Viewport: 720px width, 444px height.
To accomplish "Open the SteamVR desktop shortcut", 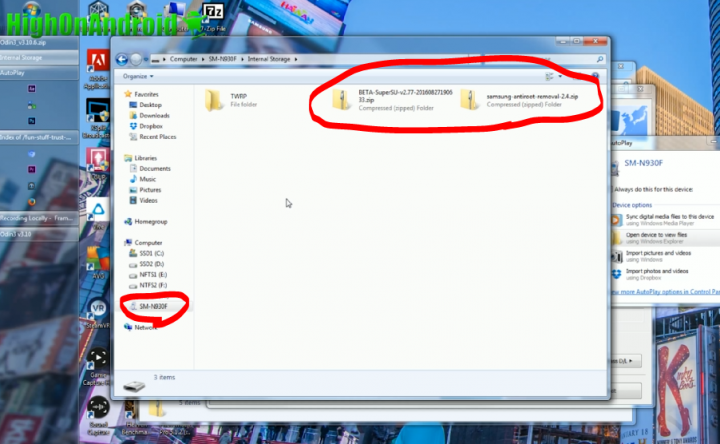I will click(97, 314).
